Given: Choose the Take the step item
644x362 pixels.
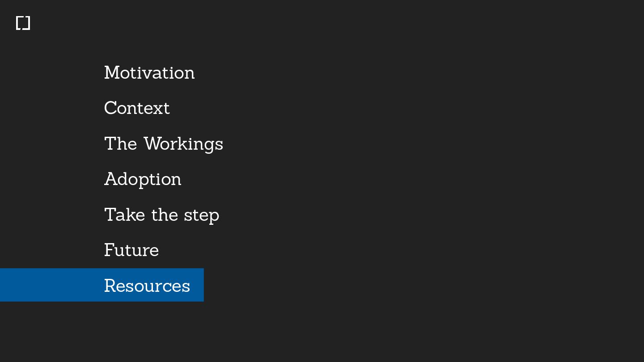Looking at the screenshot, I should point(161,215).
